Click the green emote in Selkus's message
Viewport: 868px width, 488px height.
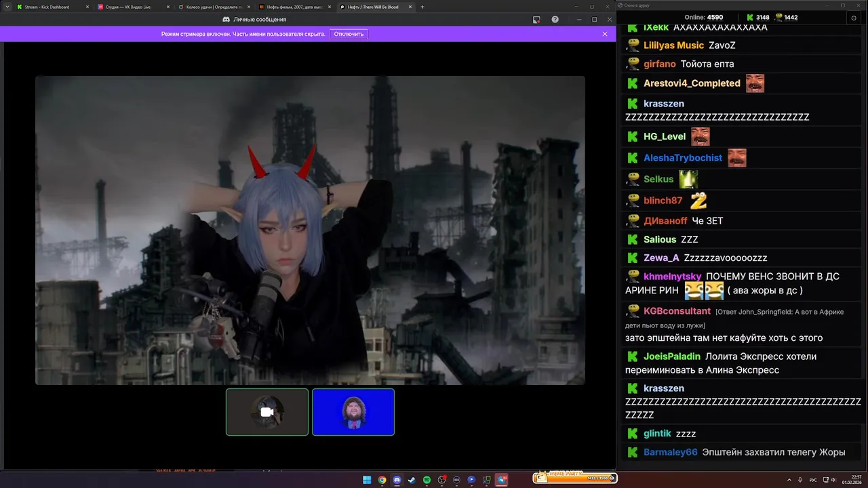tap(688, 180)
